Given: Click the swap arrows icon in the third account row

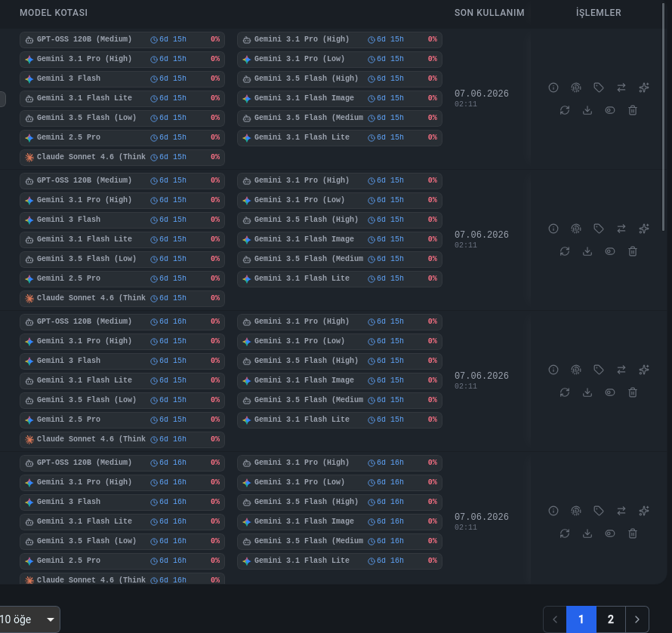Looking at the screenshot, I should [x=621, y=370].
